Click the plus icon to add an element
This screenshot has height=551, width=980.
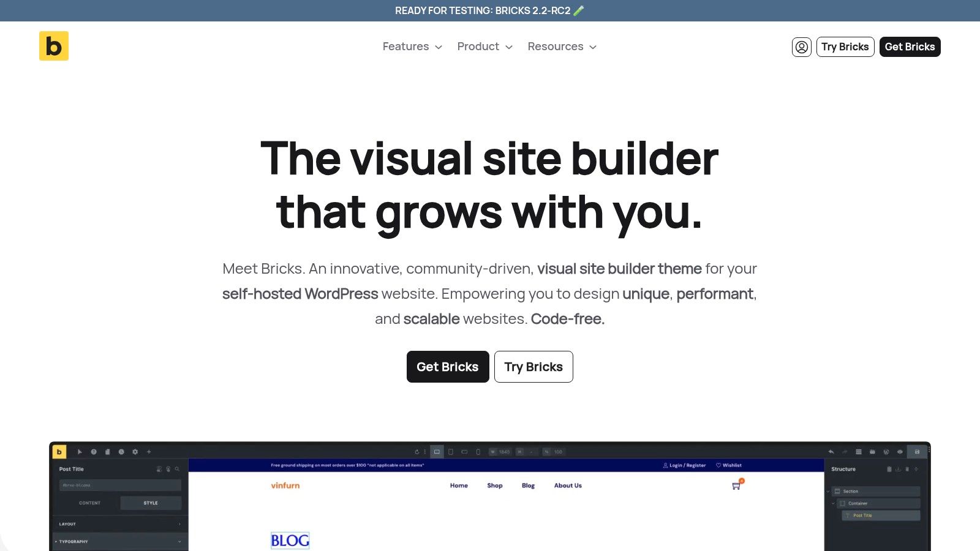coord(149,452)
